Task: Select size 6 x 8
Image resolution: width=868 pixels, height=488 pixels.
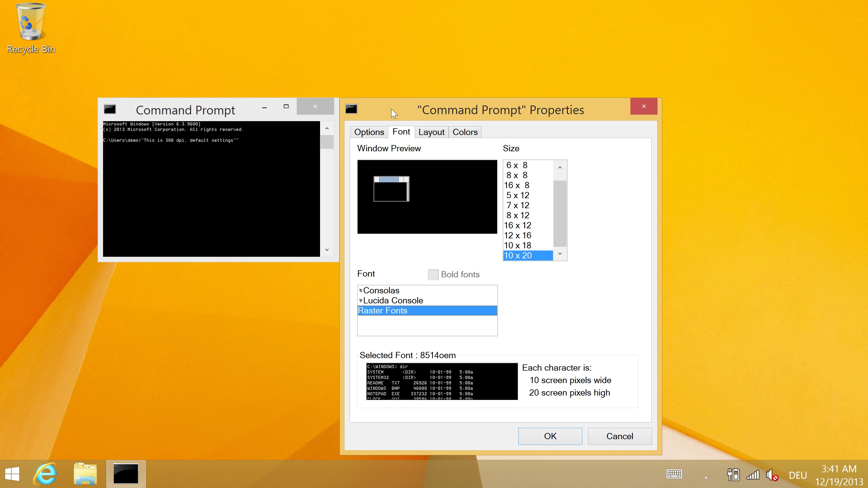Action: click(528, 165)
